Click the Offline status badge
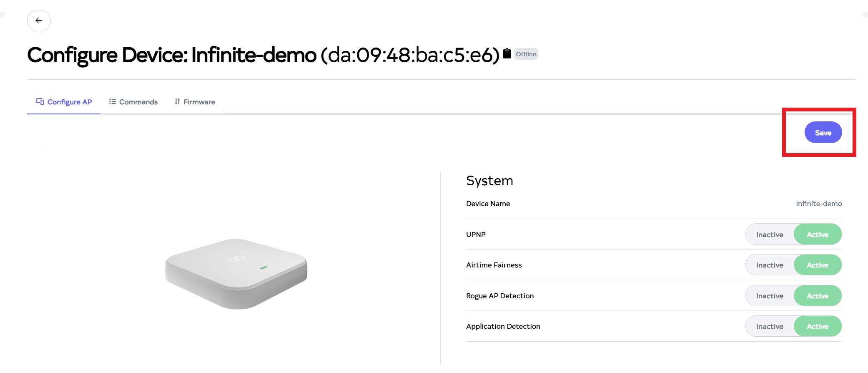The width and height of the screenshot is (868, 373). point(526,54)
